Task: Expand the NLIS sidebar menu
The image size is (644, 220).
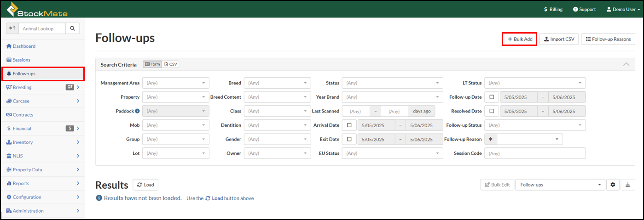Action: click(x=42, y=156)
